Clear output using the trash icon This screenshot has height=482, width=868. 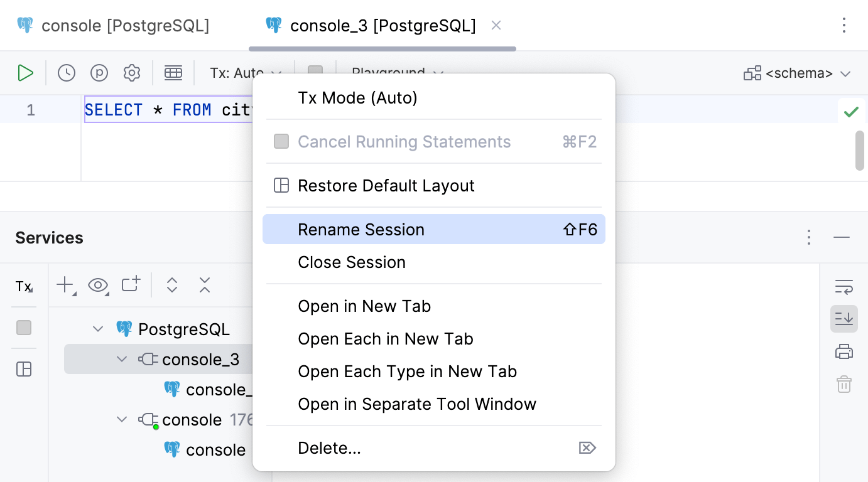pyautogui.click(x=844, y=384)
